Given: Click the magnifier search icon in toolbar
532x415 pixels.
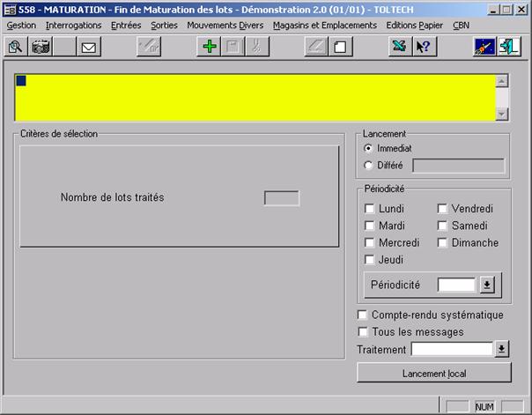Looking at the screenshot, I should coord(16,47).
